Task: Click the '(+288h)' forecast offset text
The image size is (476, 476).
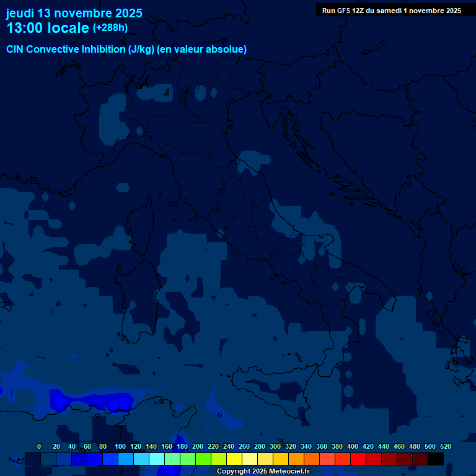Action: coord(110,28)
